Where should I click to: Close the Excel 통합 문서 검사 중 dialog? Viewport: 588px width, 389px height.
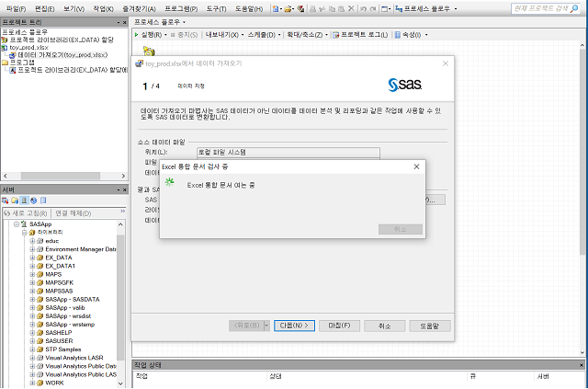coord(416,166)
